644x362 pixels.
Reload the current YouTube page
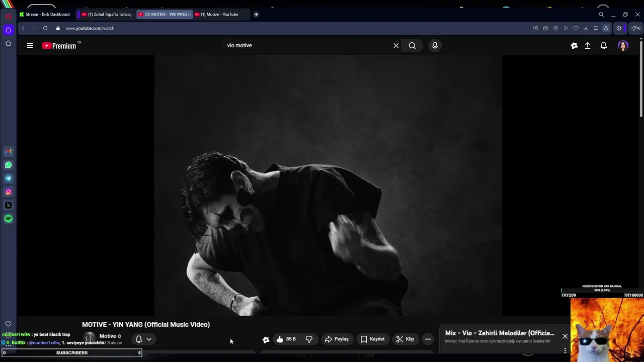pyautogui.click(x=45, y=28)
